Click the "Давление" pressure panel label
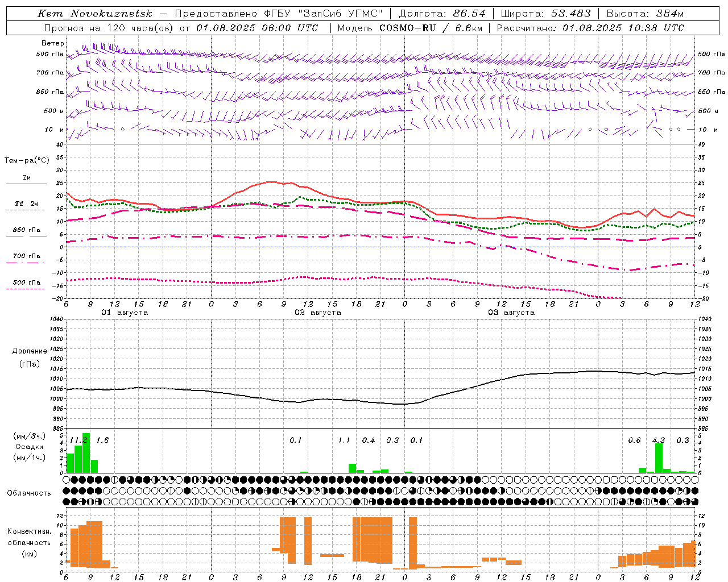This screenshot has width=728, height=582. click(30, 351)
